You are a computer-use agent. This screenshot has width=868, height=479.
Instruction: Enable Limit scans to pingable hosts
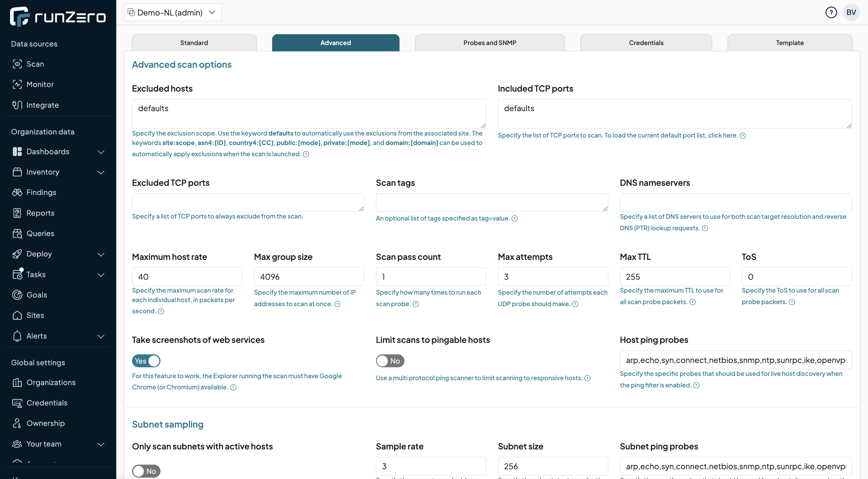(390, 361)
